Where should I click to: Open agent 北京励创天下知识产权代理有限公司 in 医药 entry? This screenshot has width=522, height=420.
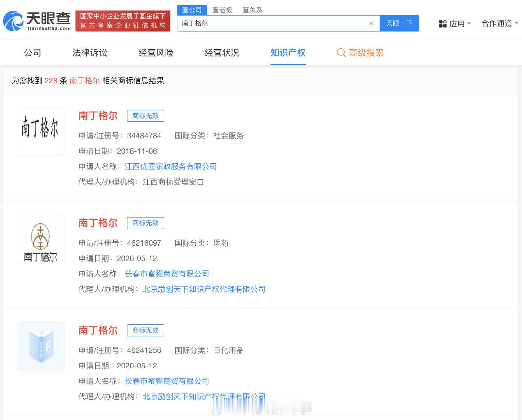204,289
